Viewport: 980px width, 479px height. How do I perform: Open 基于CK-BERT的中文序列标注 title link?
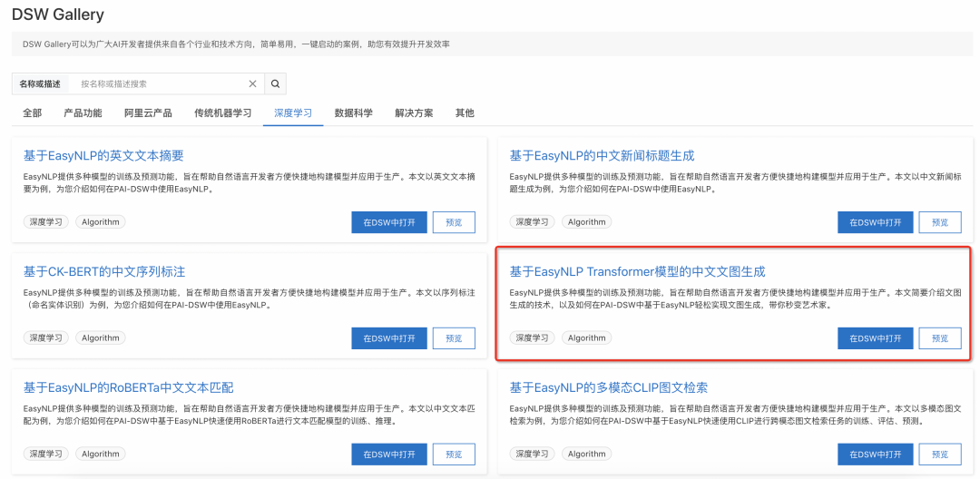104,271
